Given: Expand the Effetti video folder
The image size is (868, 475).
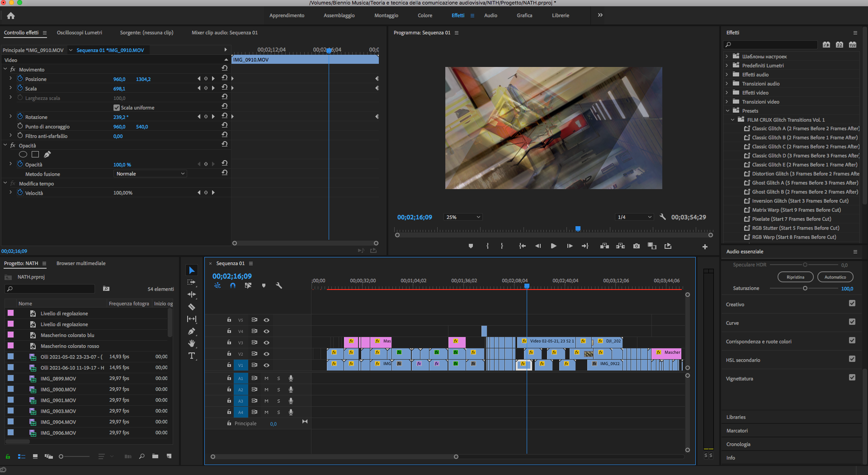Looking at the screenshot, I should point(727,93).
